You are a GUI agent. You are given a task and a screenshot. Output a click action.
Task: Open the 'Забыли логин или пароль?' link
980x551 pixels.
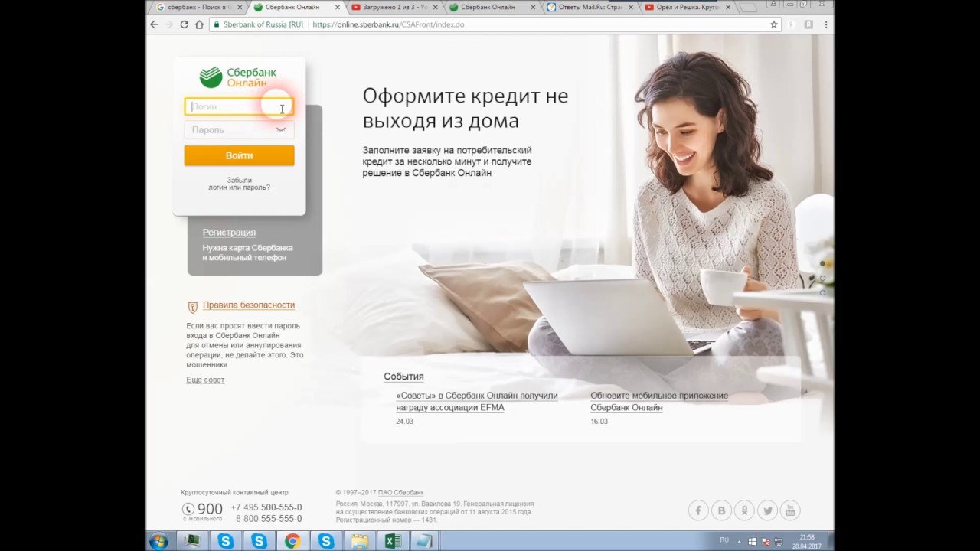pyautogui.click(x=239, y=184)
